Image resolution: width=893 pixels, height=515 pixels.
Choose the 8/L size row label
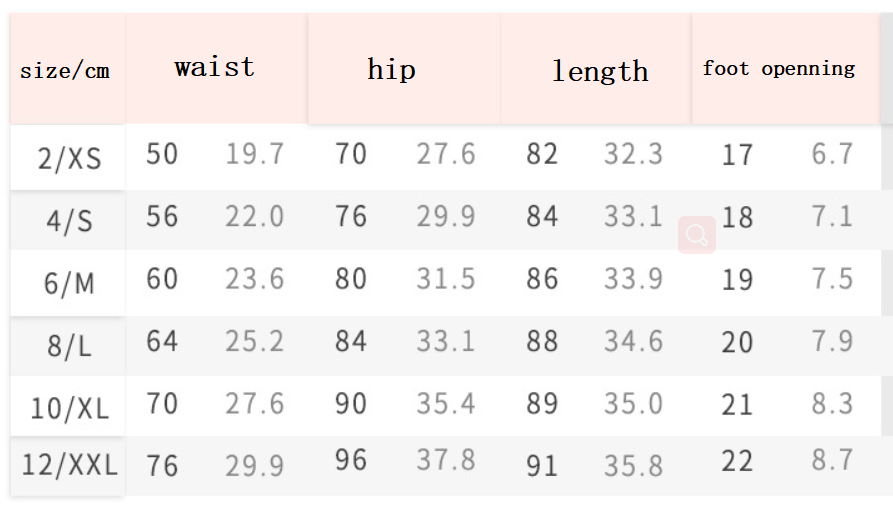coord(69,346)
